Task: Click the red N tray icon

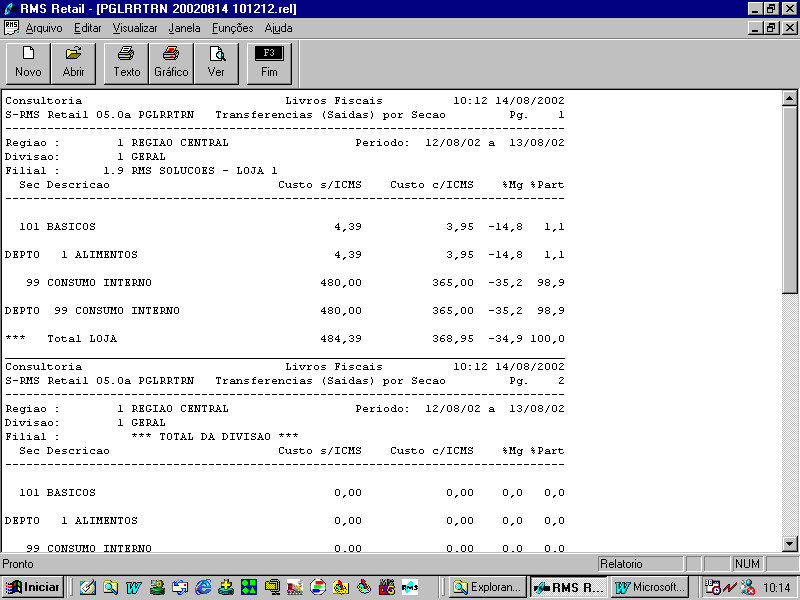Action: pos(730,588)
